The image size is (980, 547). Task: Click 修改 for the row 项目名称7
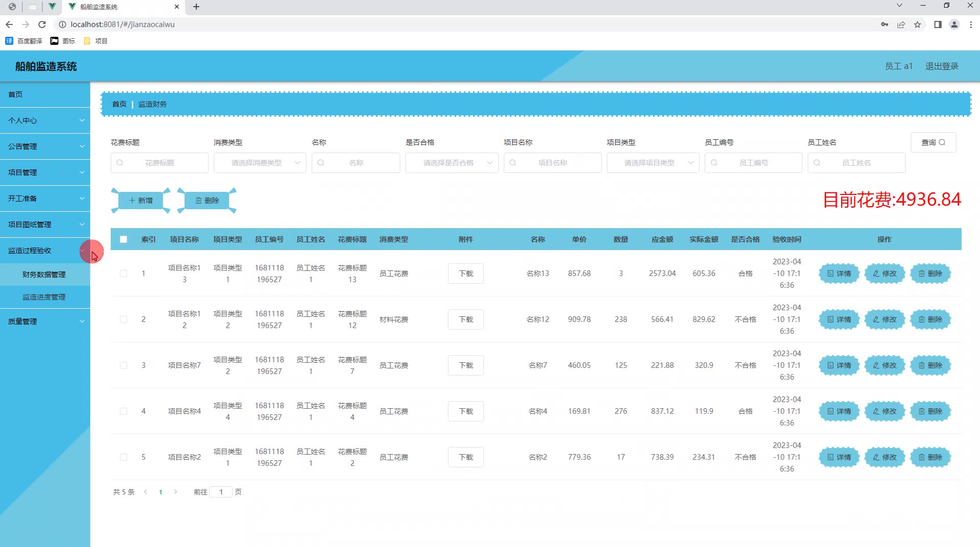885,365
